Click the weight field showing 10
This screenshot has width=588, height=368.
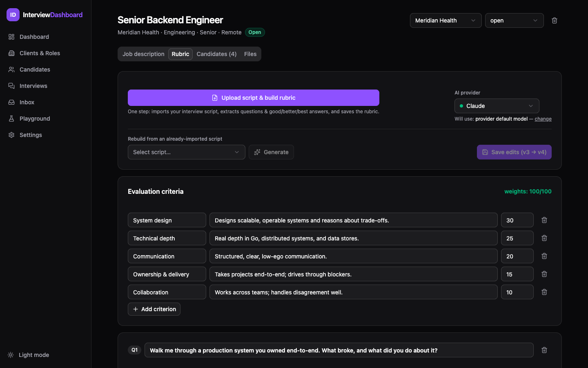(x=517, y=292)
